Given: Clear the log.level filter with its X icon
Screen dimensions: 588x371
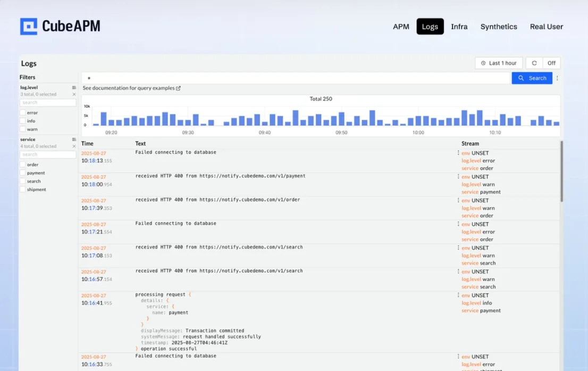Looking at the screenshot, I should 73,94.
